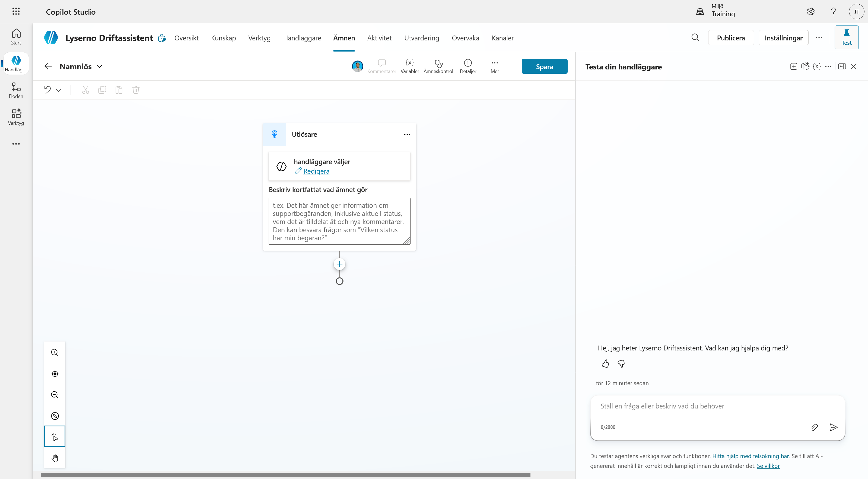Open Detaljer info panel

[468, 66]
